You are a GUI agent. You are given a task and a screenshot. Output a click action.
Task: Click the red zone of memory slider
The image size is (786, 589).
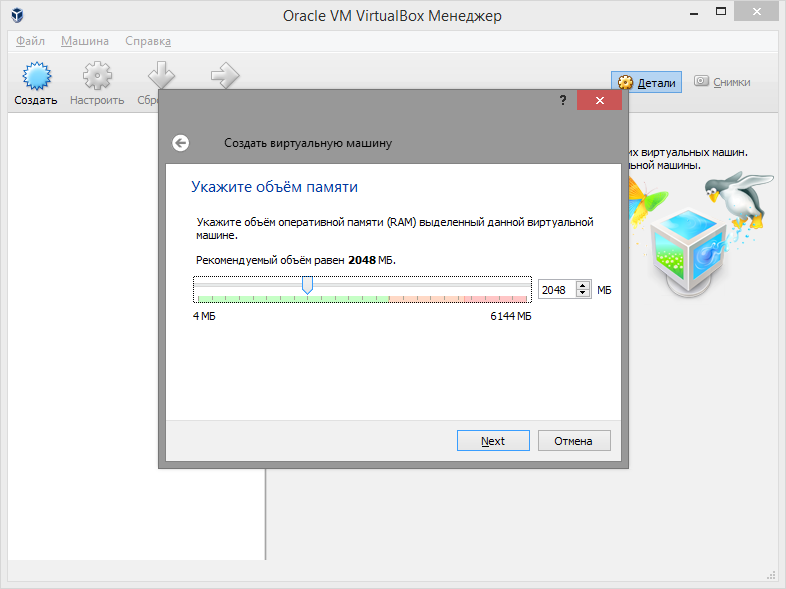(495, 299)
